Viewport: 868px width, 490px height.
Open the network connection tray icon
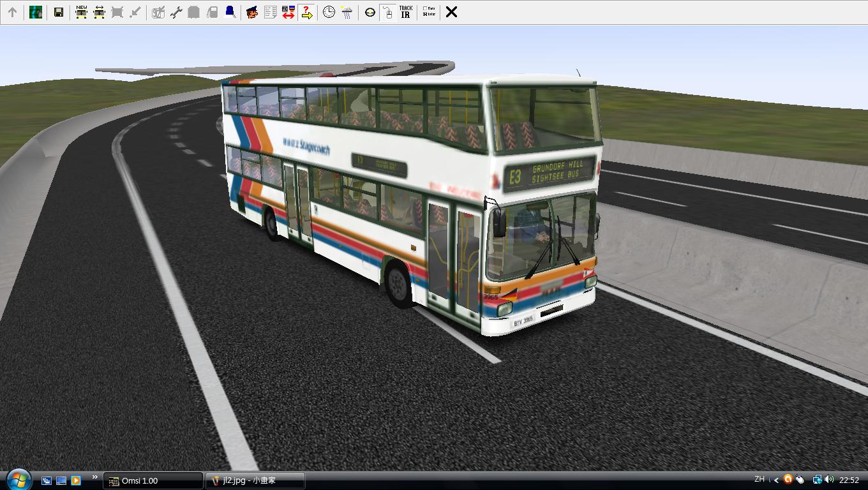(817, 479)
